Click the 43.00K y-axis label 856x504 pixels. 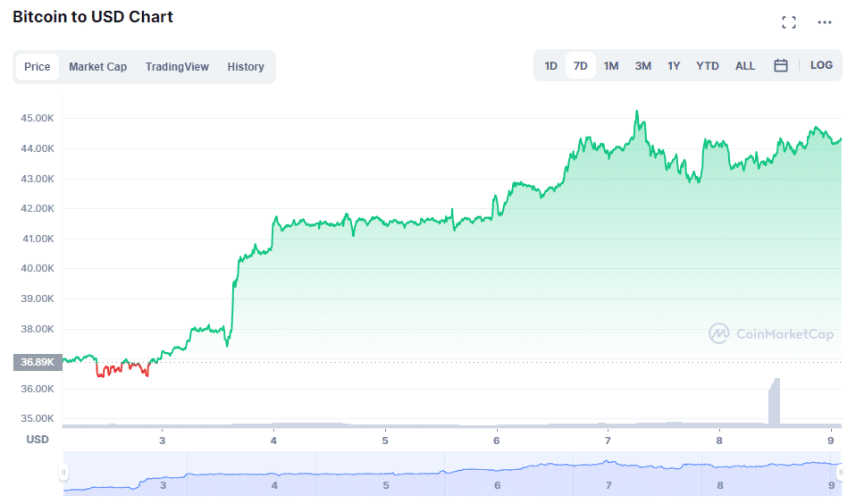point(38,179)
